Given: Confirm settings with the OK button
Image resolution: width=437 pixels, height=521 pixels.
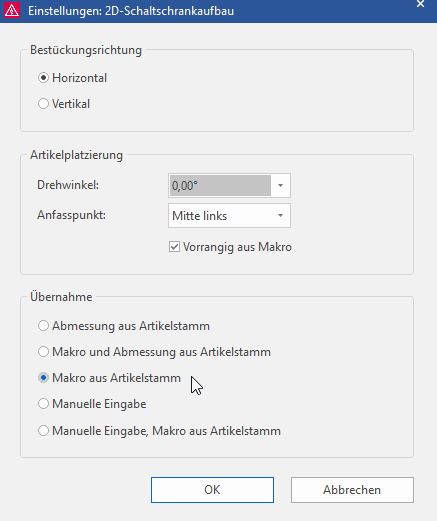Looking at the screenshot, I should tap(212, 490).
